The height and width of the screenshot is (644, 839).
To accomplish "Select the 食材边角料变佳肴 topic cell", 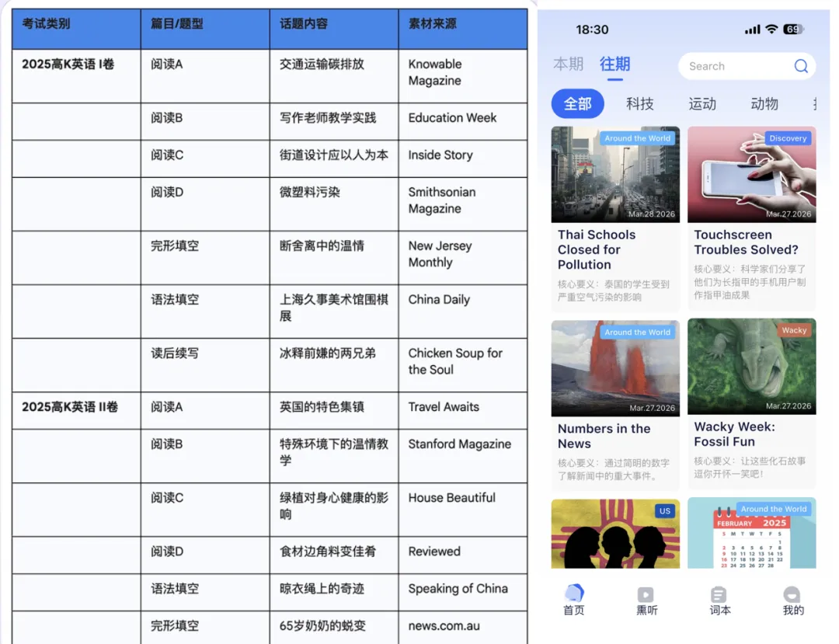I will 334,555.
